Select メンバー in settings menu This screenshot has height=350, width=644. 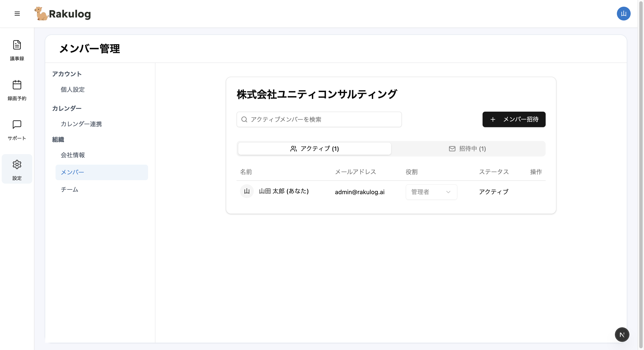pos(102,172)
